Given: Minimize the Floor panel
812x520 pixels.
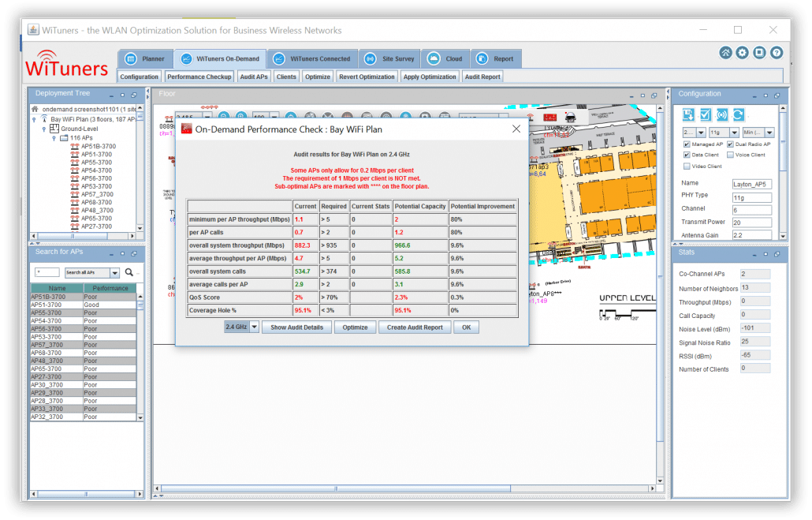Looking at the screenshot, I should pyautogui.click(x=631, y=96).
